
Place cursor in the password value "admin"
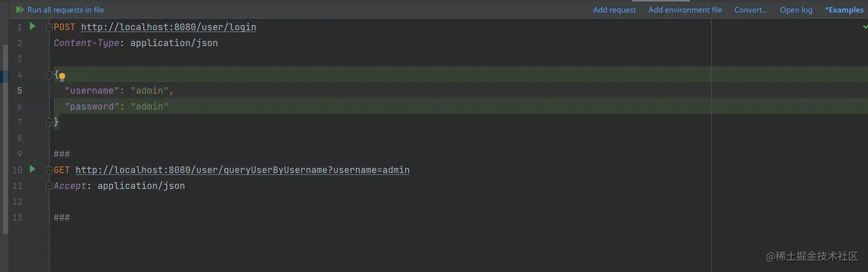click(x=149, y=106)
